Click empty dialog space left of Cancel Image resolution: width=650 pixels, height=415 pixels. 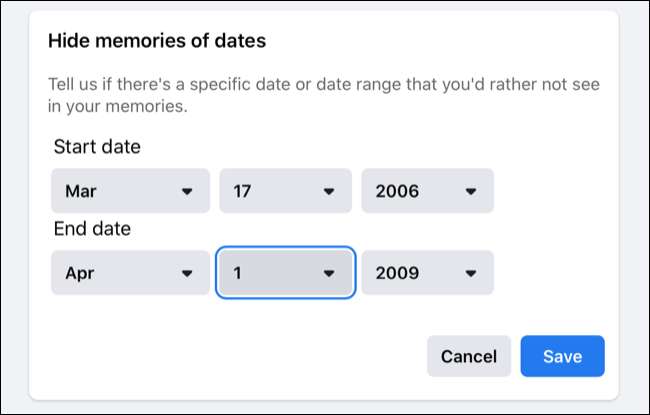pyautogui.click(x=230, y=356)
